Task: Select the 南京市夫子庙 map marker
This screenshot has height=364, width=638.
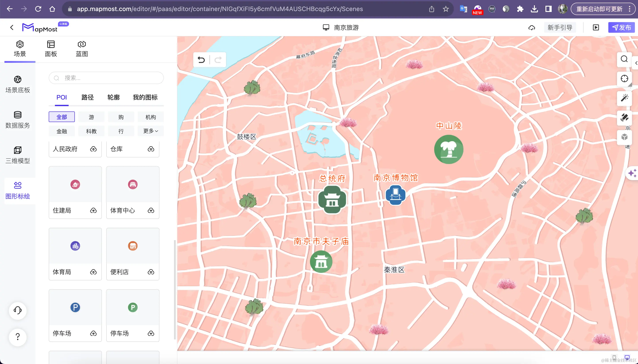Action: click(x=321, y=261)
